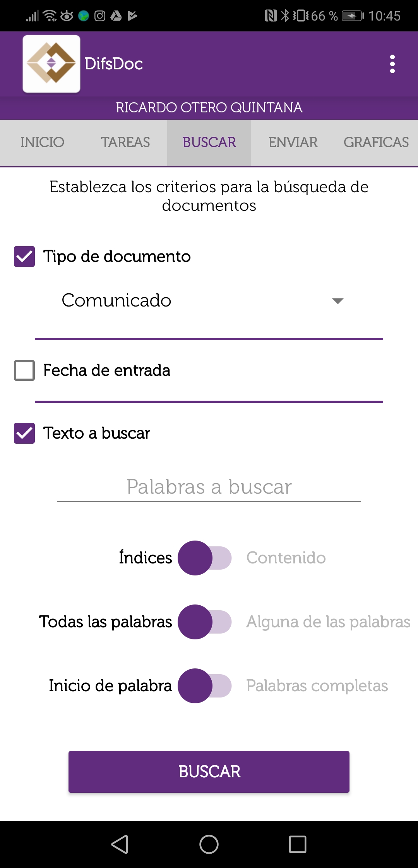Switch Índices toggle to Contenido

coord(205,558)
